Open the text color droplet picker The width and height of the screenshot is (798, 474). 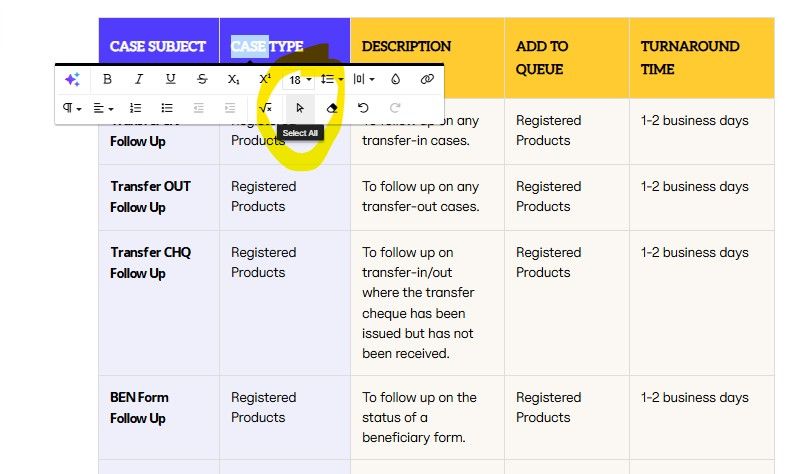[x=395, y=79]
